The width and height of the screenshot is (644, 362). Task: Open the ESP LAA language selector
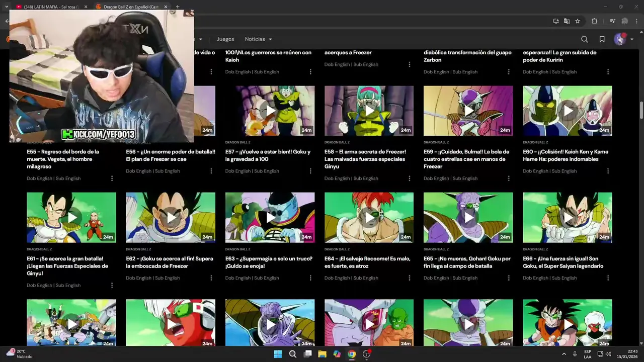[588, 354]
